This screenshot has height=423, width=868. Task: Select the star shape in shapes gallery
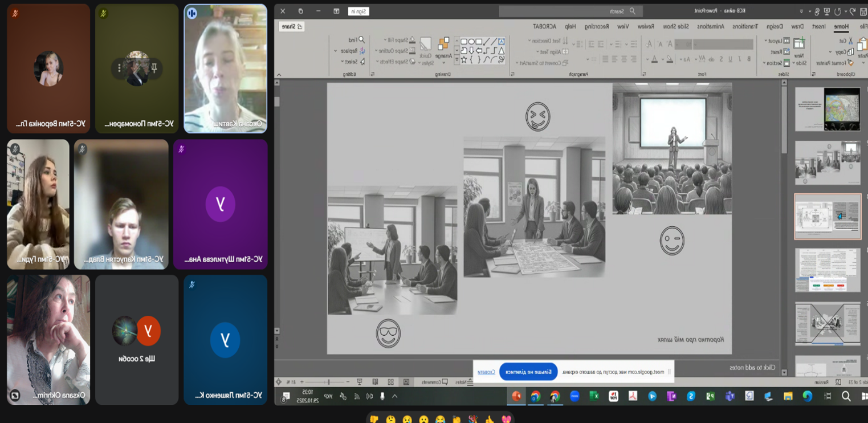[463, 59]
